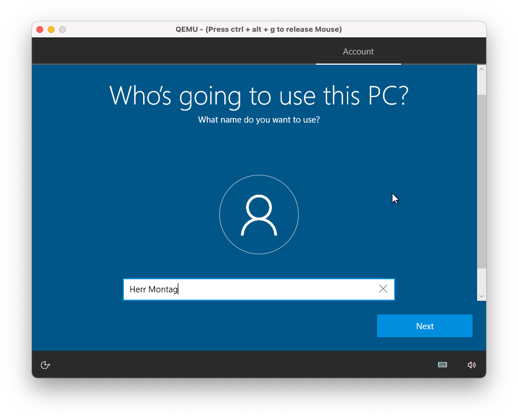Select the Account tab
Screen dimensions: 518x420
point(358,52)
